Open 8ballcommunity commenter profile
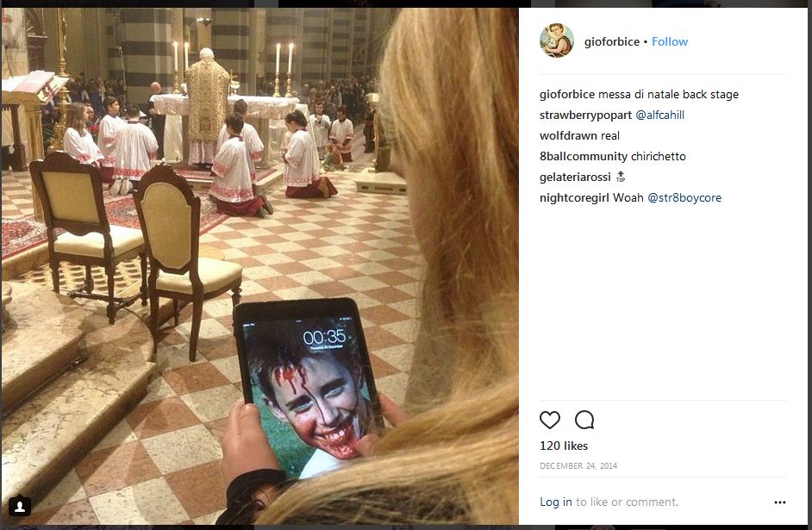 (x=583, y=156)
